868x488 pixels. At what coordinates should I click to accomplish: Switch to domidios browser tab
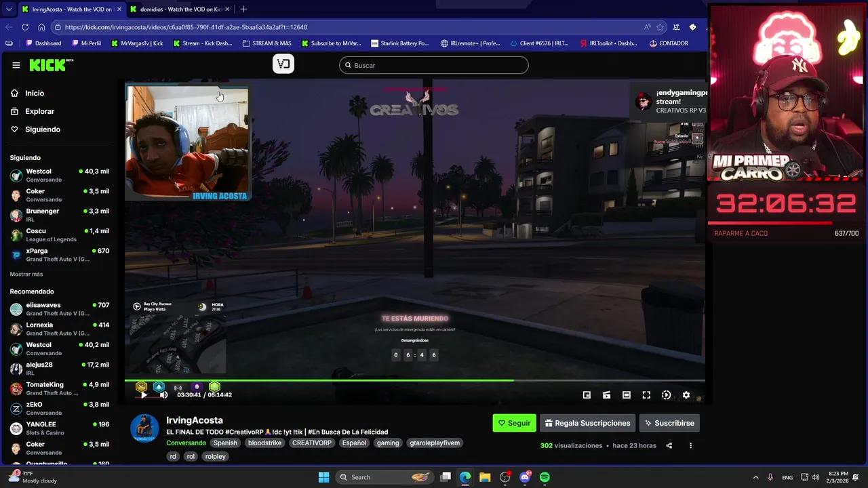coord(180,9)
